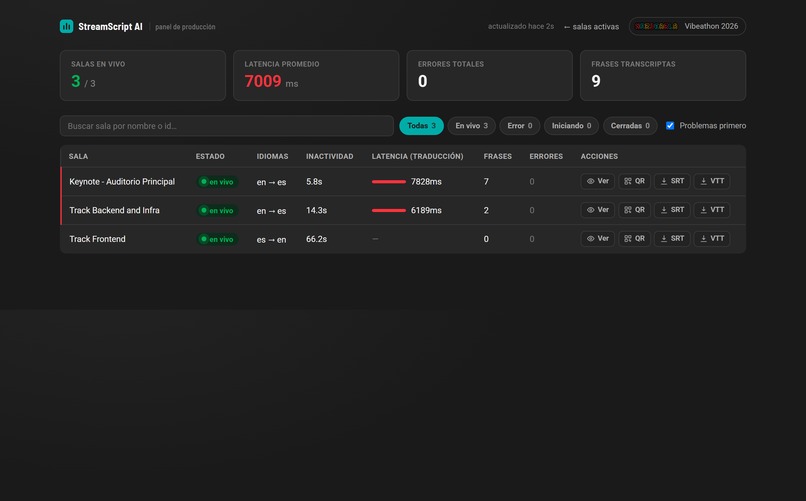Viewport: 806px width, 501px height.
Task: Download VTT for Track Frontend
Action: pyautogui.click(x=712, y=239)
